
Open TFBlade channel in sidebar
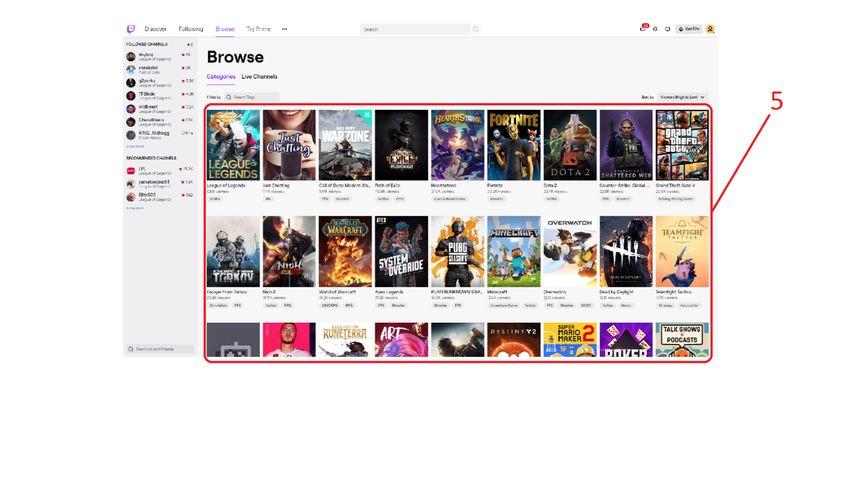click(159, 95)
